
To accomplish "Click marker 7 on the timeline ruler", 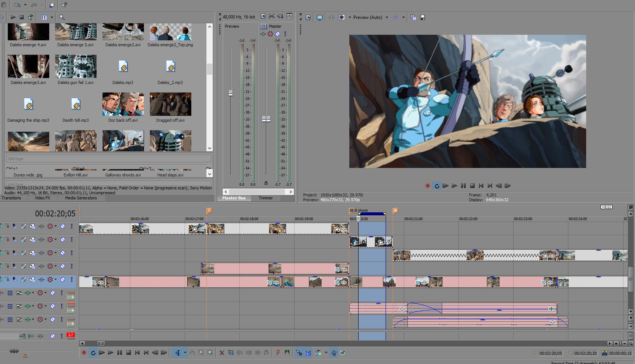I will (209, 210).
